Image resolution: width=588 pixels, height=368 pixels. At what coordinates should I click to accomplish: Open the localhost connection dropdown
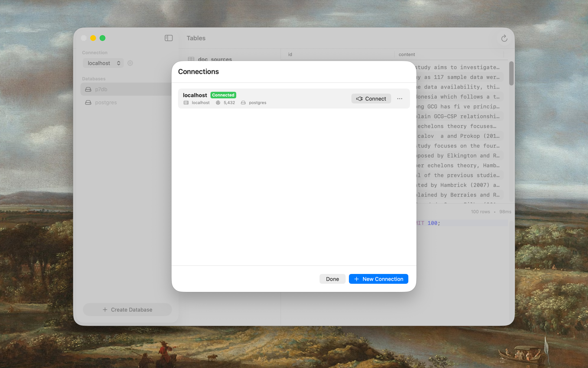(103, 63)
